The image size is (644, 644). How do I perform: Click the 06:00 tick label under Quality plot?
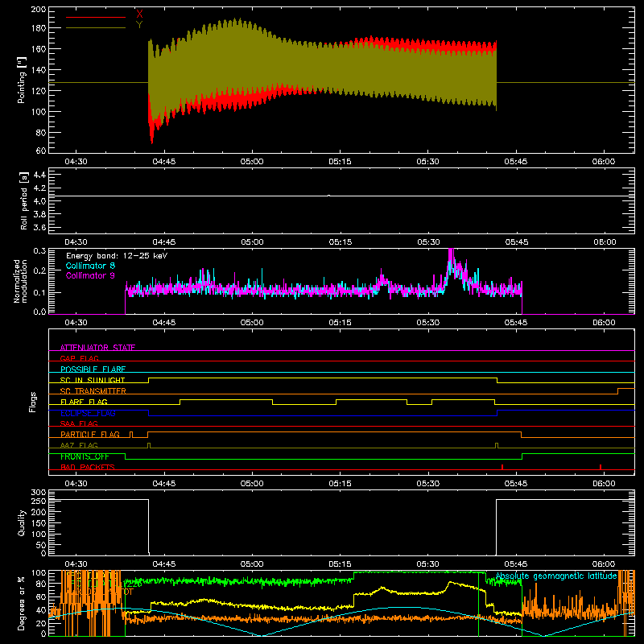pos(604,564)
